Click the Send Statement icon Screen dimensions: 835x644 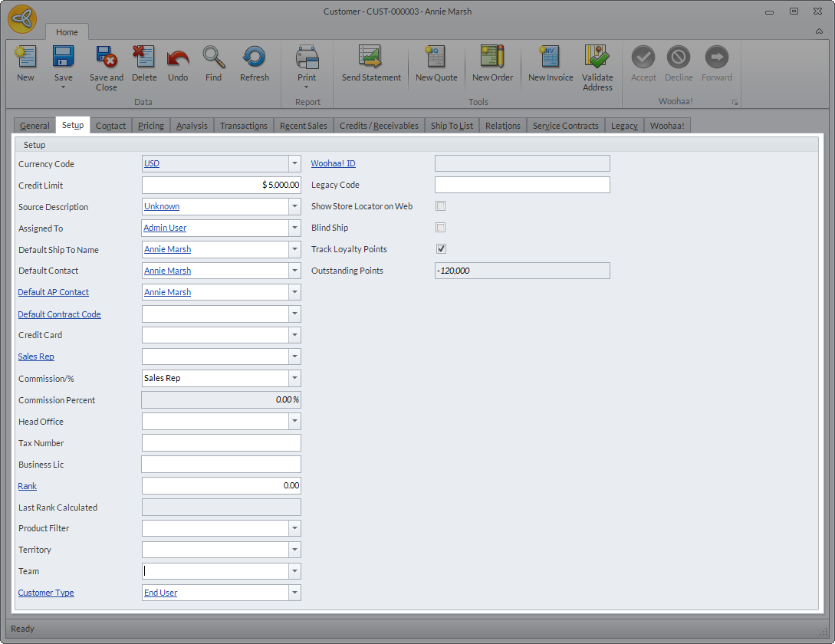[x=371, y=58]
